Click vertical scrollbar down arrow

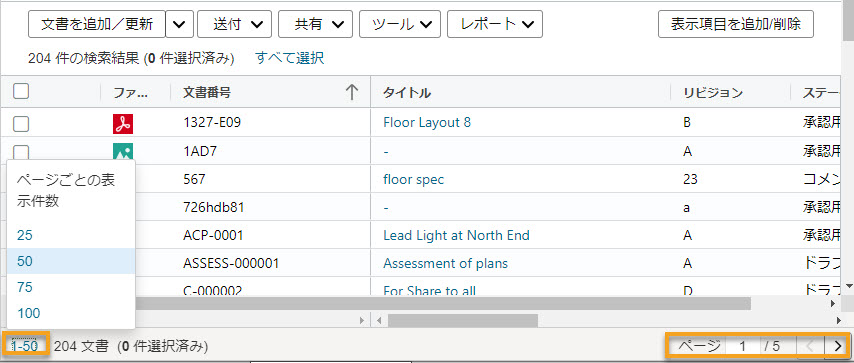point(849,286)
